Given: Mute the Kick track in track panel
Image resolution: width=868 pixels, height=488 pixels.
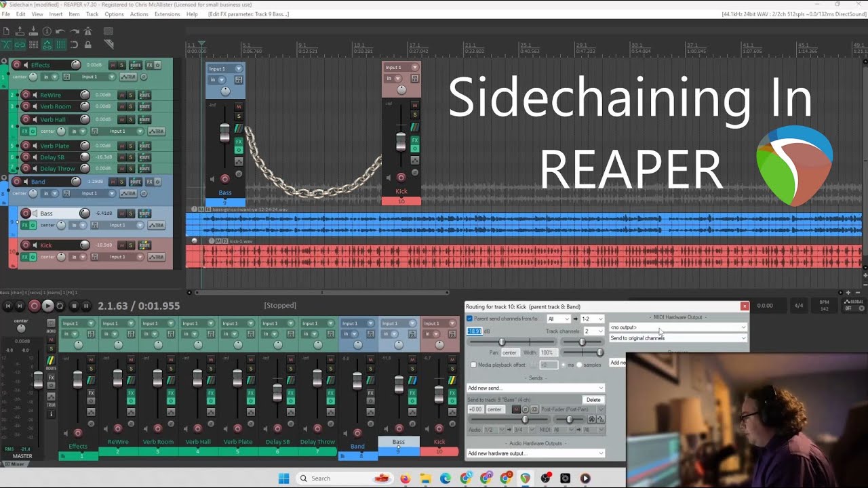Looking at the screenshot, I should 122,245.
